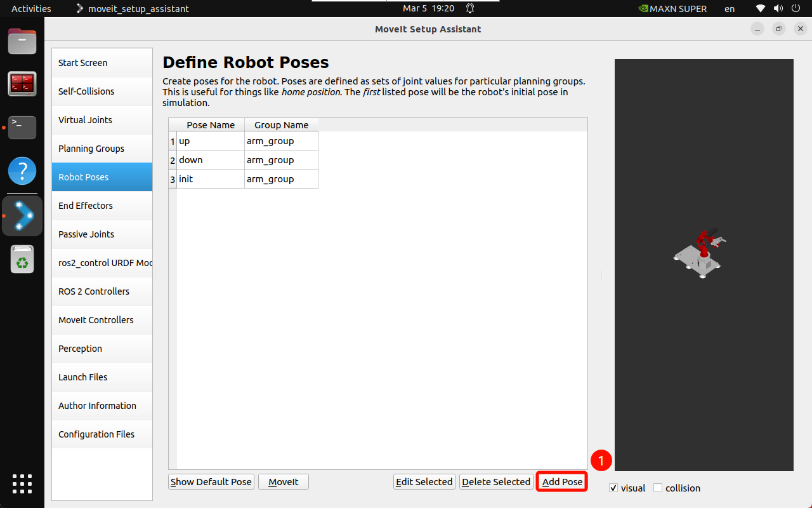Select row header number 1
This screenshot has width=812, height=508.
(173, 141)
